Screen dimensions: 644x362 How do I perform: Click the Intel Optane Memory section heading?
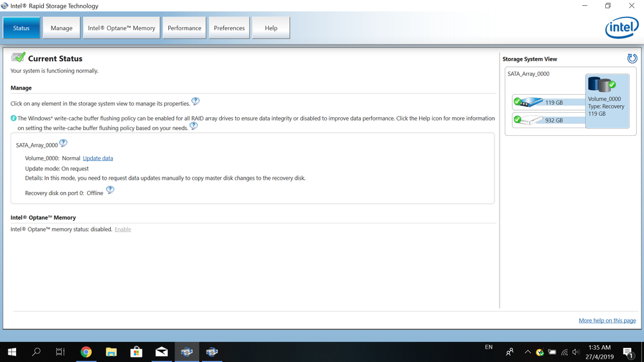click(x=43, y=218)
